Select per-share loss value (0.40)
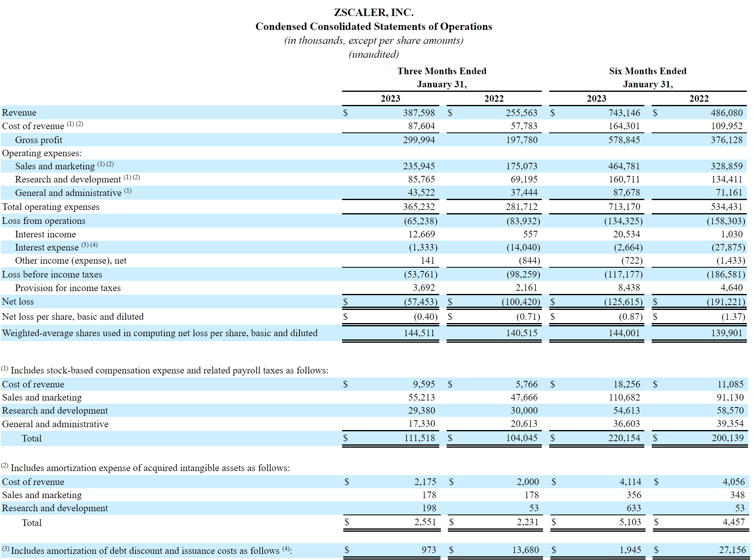753x560 pixels. point(425,316)
